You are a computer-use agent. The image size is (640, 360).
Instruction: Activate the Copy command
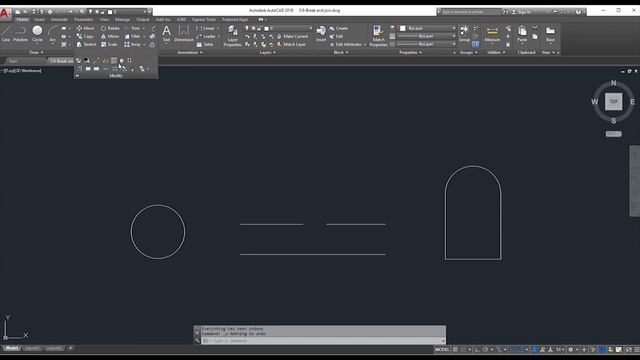85,36
